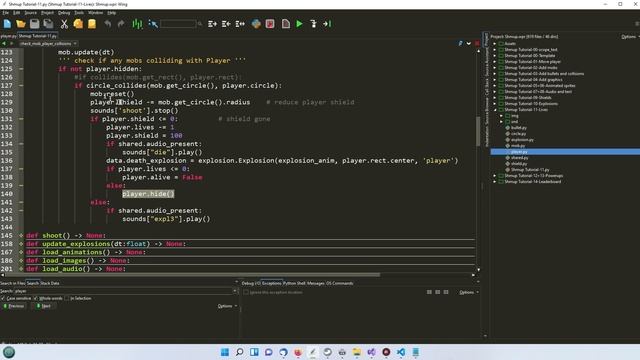Open the Search panel Options dropdown
The height and width of the screenshot is (360, 640).
[x=227, y=306]
